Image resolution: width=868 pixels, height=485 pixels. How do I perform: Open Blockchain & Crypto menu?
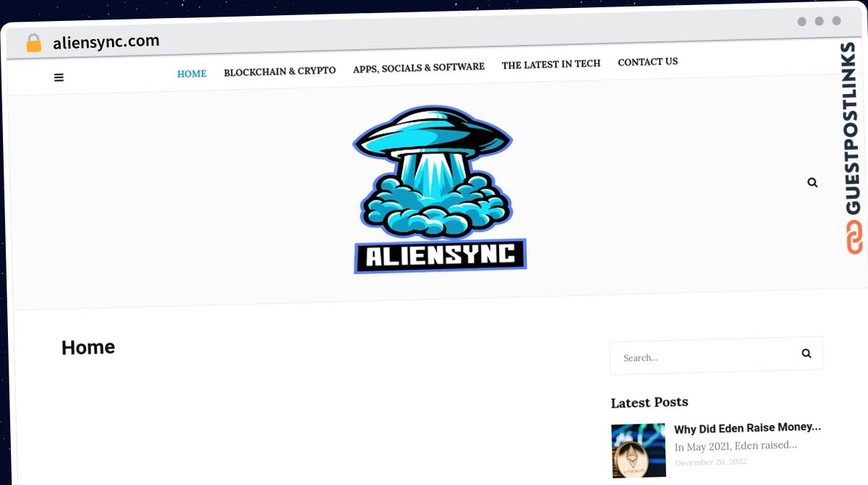[x=280, y=71]
